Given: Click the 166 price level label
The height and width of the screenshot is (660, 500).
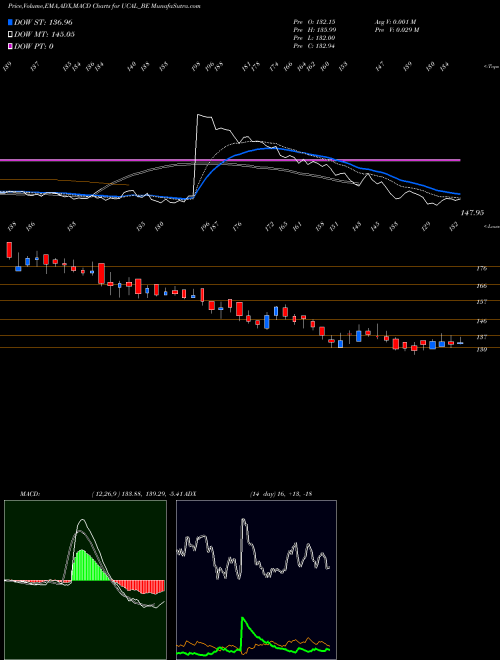Looking at the screenshot, I should tap(481, 286).
